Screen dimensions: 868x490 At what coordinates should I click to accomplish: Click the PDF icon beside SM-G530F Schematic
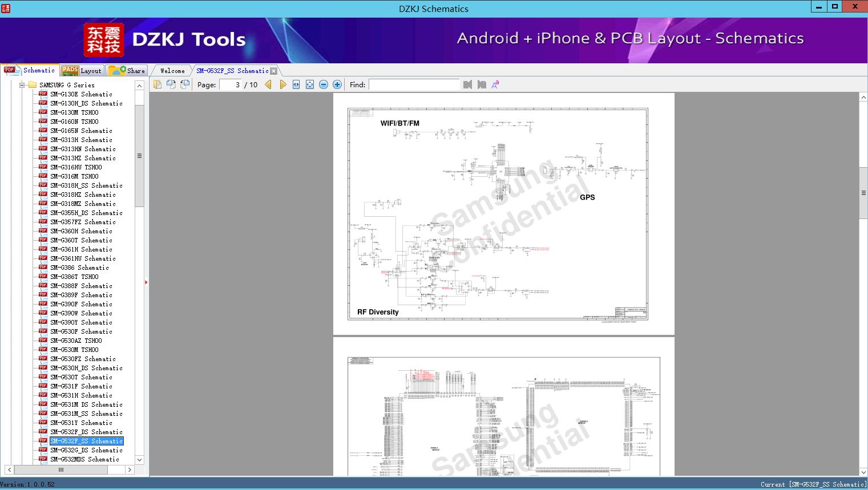[x=43, y=331]
